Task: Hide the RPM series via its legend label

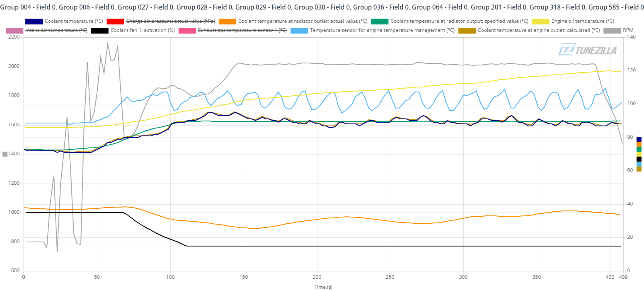Action: point(628,30)
